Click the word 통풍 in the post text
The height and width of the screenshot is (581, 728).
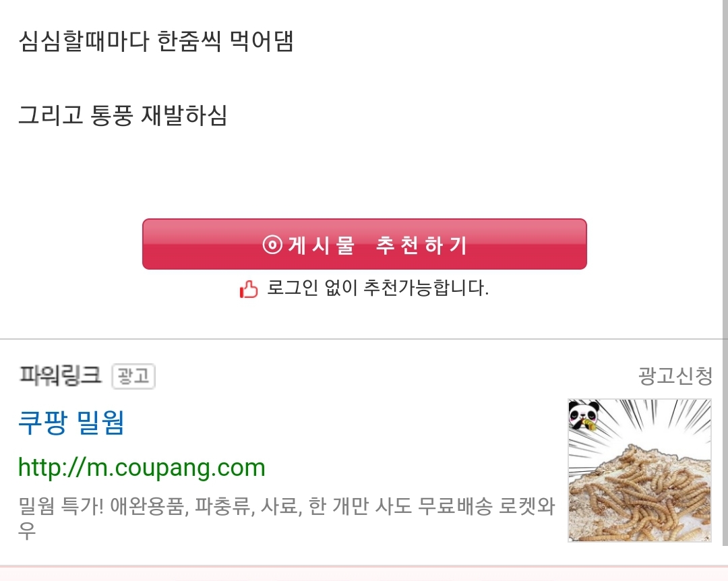coord(113,115)
